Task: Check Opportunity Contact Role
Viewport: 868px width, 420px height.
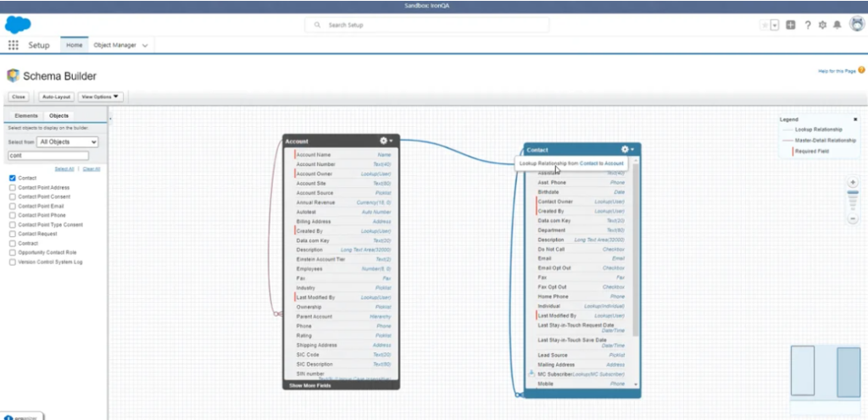Action: tap(12, 252)
